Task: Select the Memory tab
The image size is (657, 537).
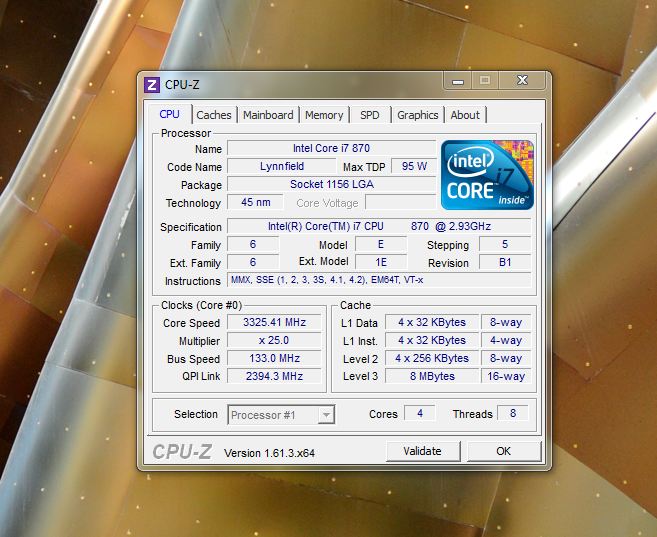Action: coord(324,115)
